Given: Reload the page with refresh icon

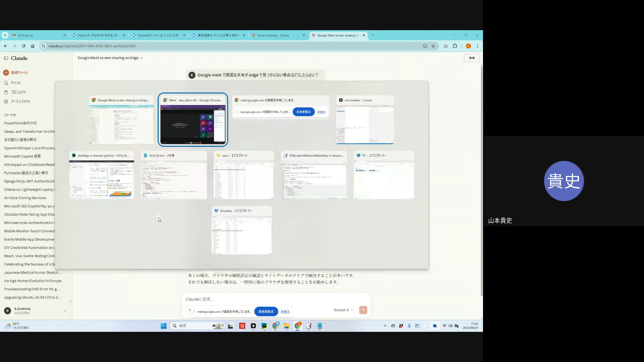Looking at the screenshot, I should click(x=23, y=46).
